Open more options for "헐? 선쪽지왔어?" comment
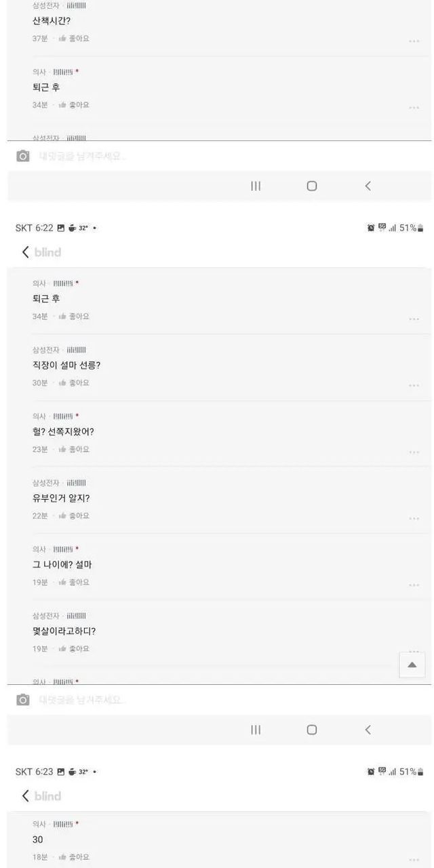The image size is (434, 868). (x=414, y=452)
